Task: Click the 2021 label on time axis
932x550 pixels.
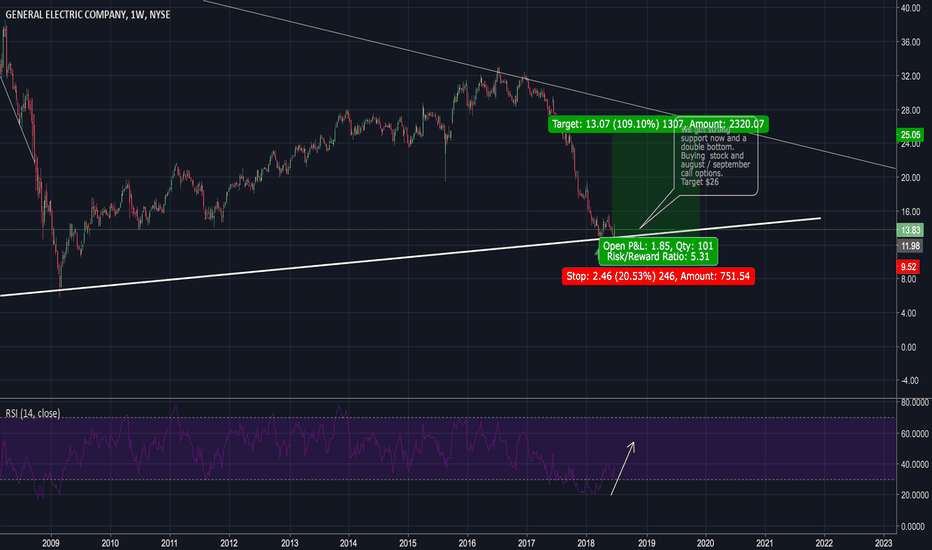Action: (764, 543)
